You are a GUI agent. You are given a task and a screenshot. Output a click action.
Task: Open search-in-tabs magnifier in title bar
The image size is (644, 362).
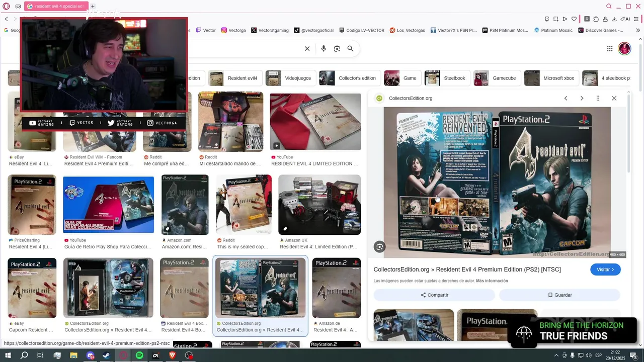(609, 7)
